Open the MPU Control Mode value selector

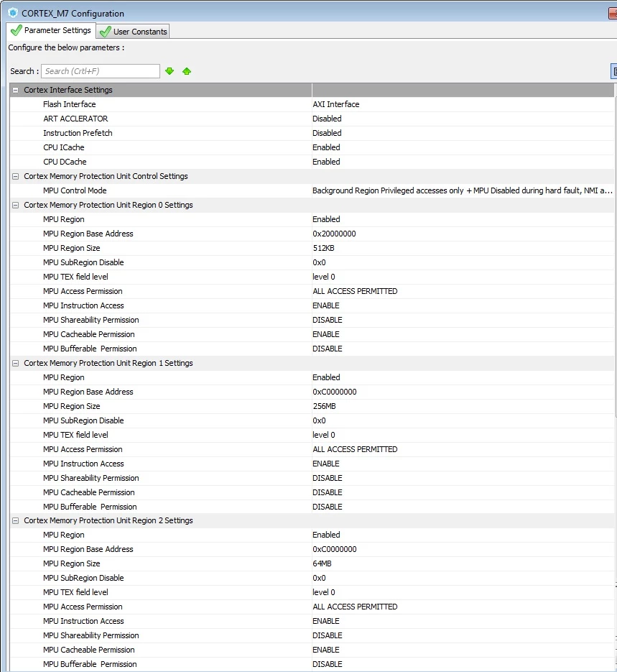[x=463, y=190]
